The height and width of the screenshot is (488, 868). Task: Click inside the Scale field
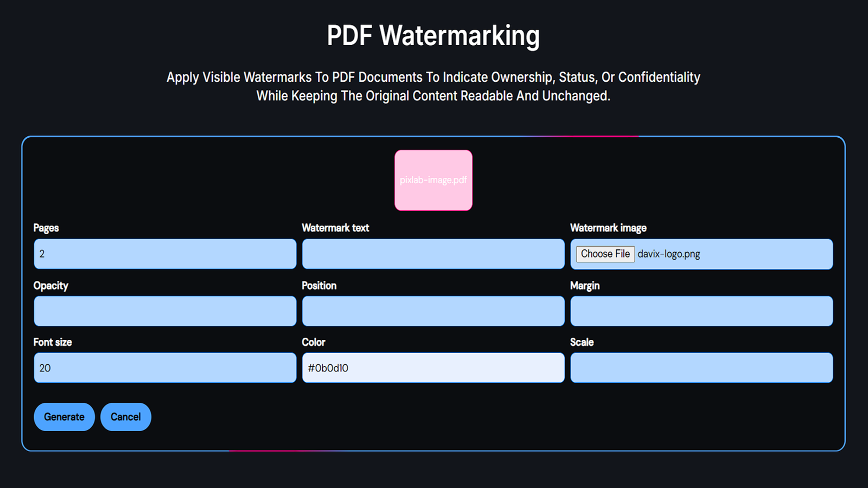coord(701,367)
